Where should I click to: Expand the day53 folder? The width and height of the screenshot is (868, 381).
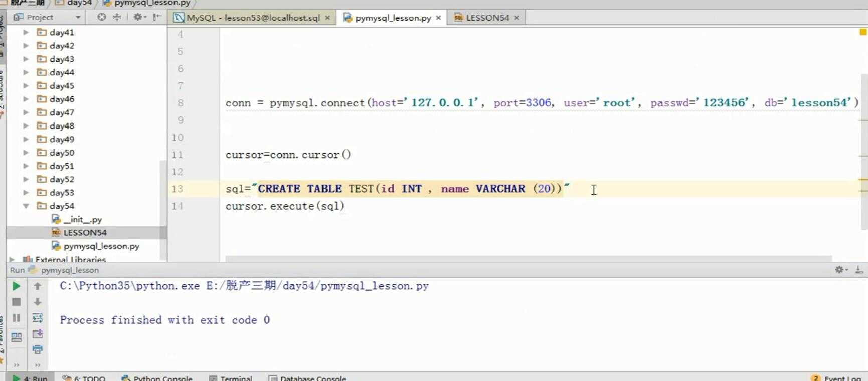point(26,192)
